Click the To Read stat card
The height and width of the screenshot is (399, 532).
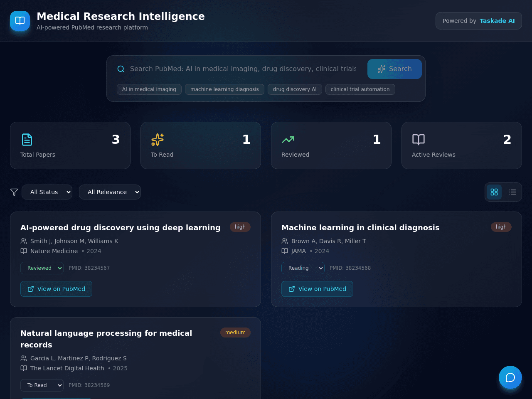pyautogui.click(x=201, y=145)
